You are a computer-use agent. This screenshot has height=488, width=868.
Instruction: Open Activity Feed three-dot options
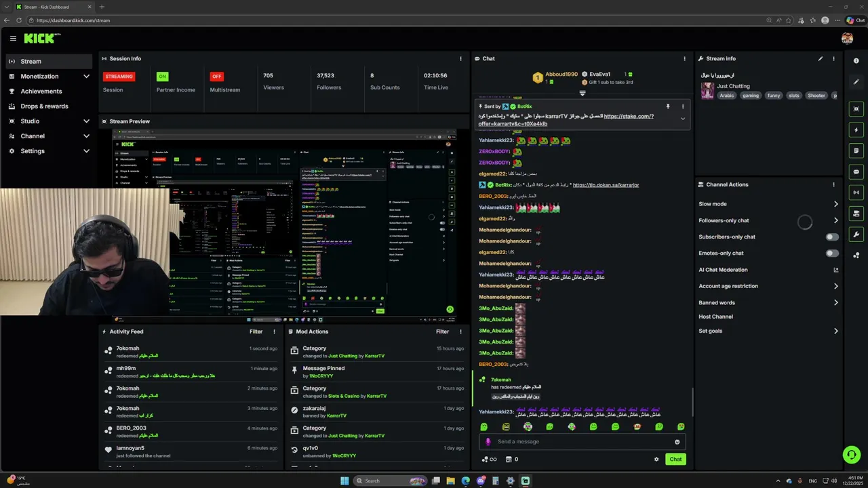(275, 332)
